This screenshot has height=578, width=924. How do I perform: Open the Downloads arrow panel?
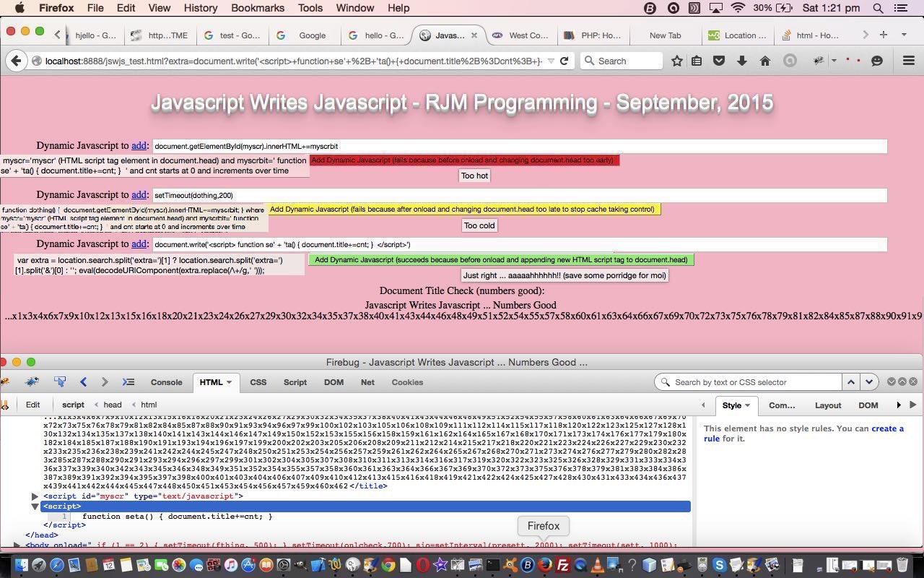pos(741,61)
